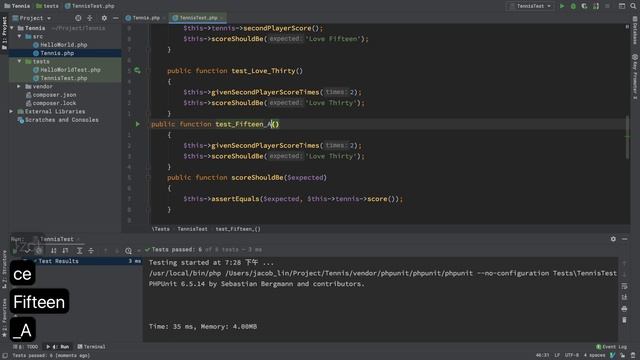Collapse all test results icon
Image resolution: width=640 pixels, height=360 pixels.
tap(91, 250)
